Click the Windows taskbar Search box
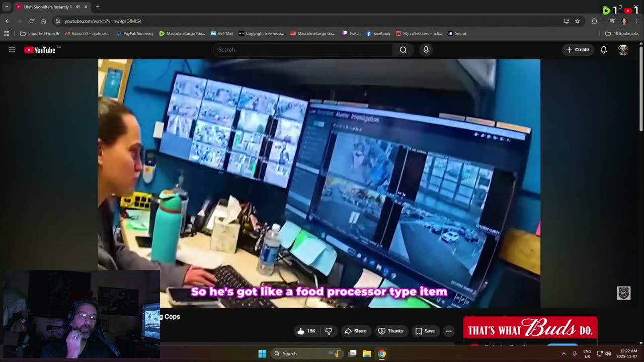Screen dimensions: 644x362 click(x=307, y=353)
